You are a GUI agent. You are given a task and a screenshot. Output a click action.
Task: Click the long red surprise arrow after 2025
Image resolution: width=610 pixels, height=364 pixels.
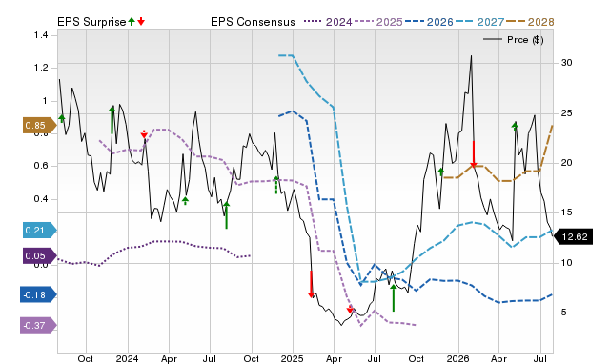311,284
